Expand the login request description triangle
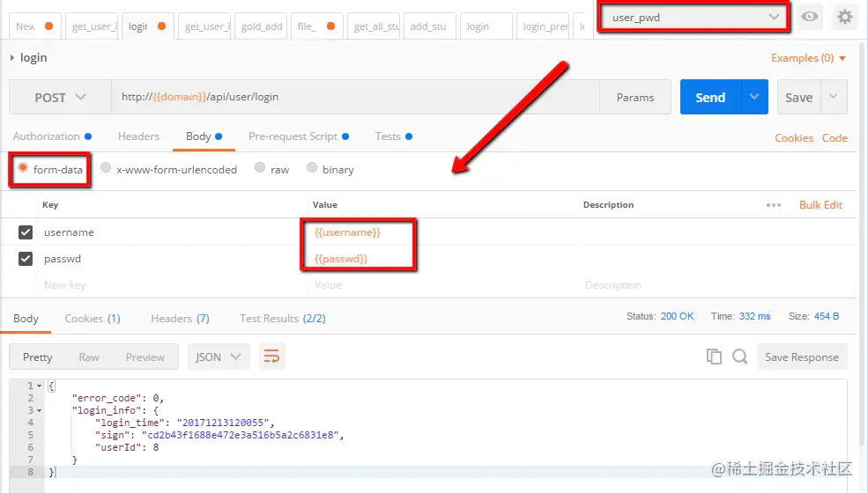The image size is (868, 493). (12, 57)
